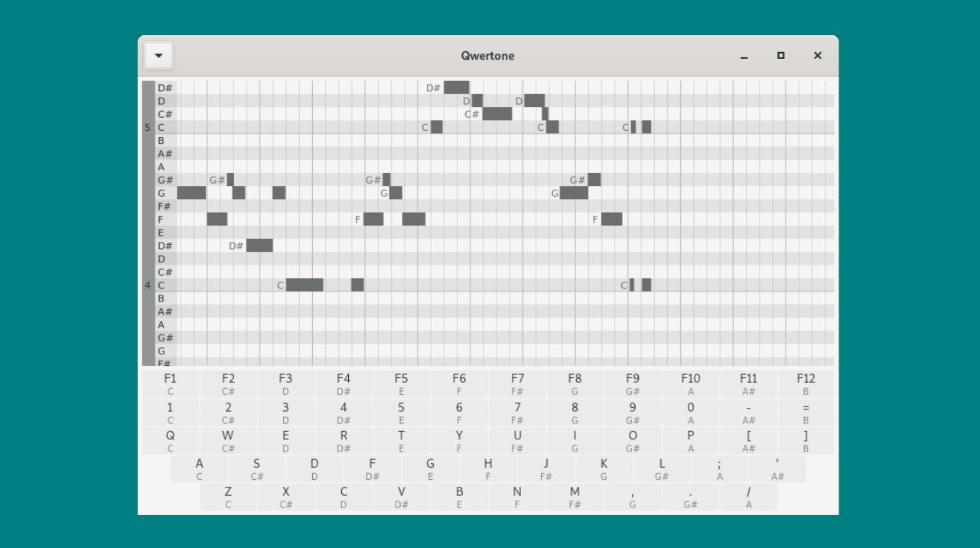Click the number 0 key for A

click(690, 413)
